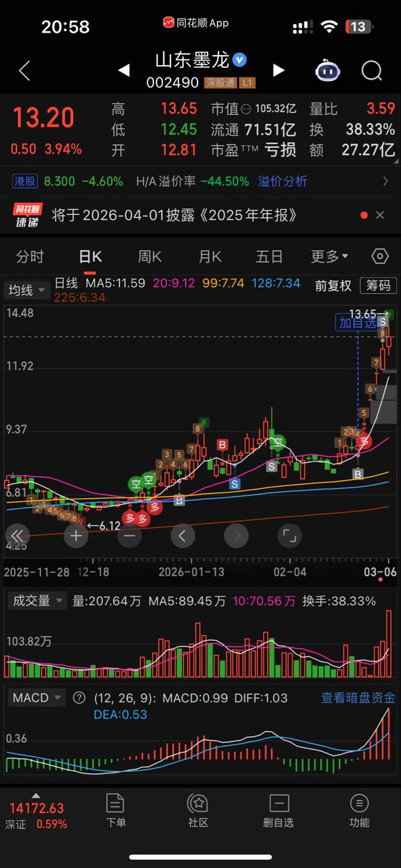The height and width of the screenshot is (868, 401).
Task: Tap the 13.20 current price
Action: [x=43, y=118]
